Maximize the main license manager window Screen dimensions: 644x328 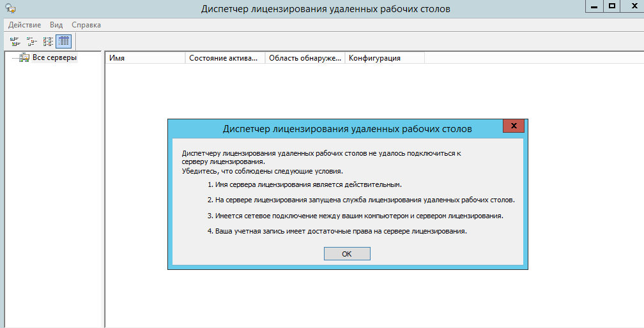click(x=612, y=6)
